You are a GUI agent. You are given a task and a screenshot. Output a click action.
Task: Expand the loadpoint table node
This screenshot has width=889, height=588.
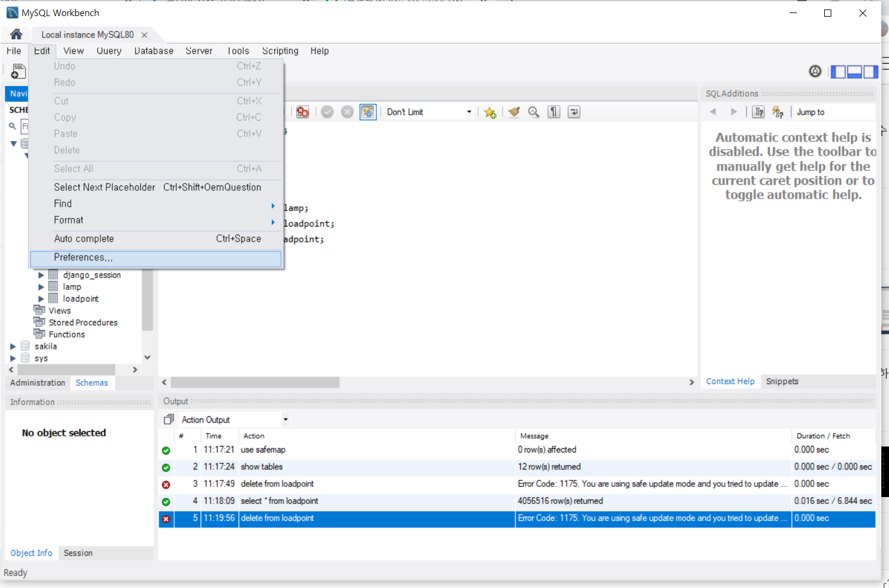(x=41, y=299)
